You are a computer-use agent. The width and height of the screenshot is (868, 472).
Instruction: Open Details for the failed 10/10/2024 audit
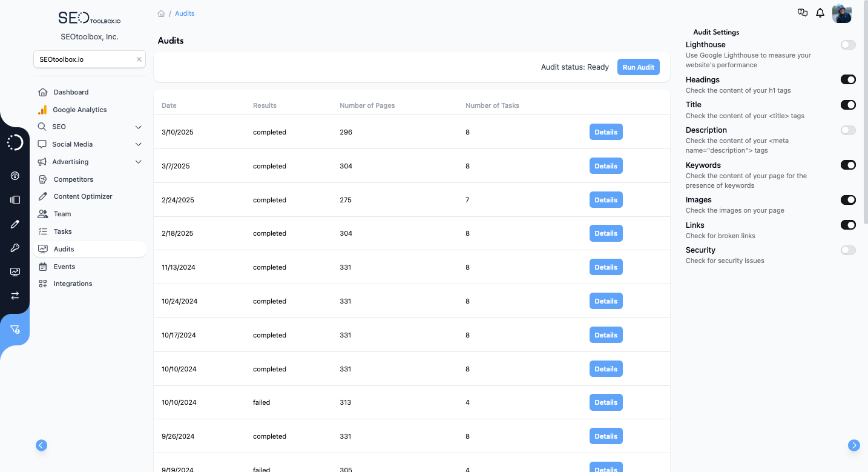606,402
